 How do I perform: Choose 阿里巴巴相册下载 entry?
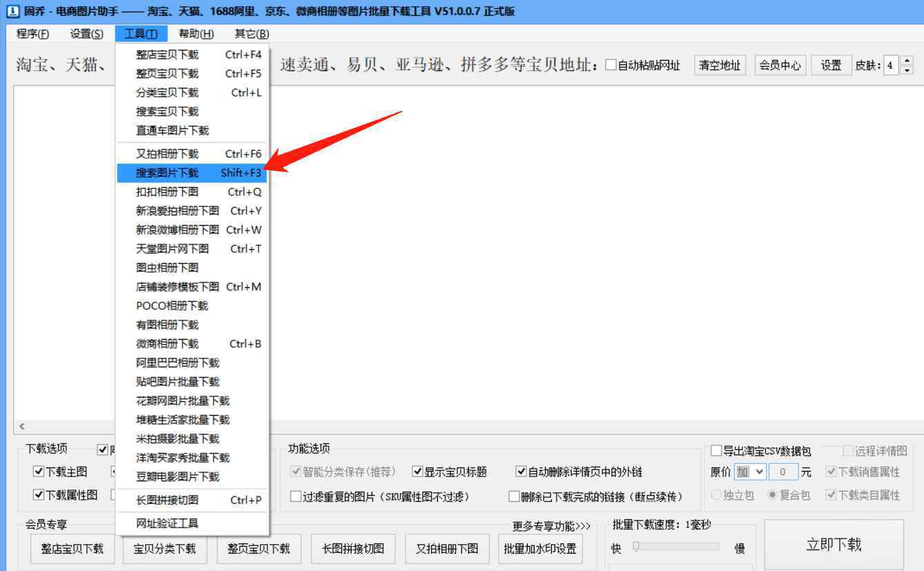coord(192,362)
